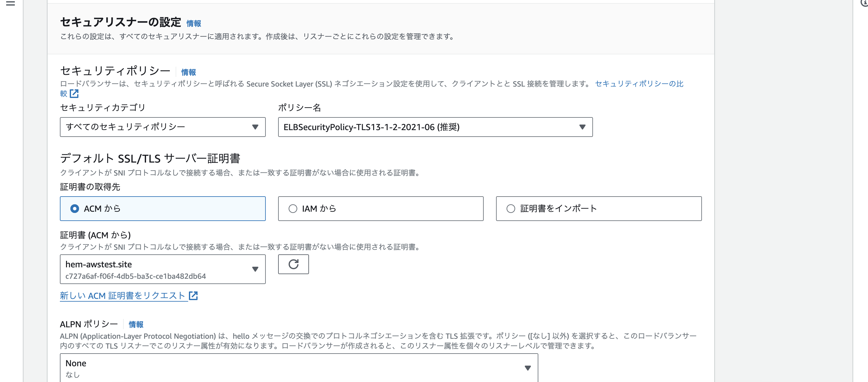Open 情報 link next to セキュリティポリシー
Viewport: 868px width, 382px height.
click(x=188, y=72)
